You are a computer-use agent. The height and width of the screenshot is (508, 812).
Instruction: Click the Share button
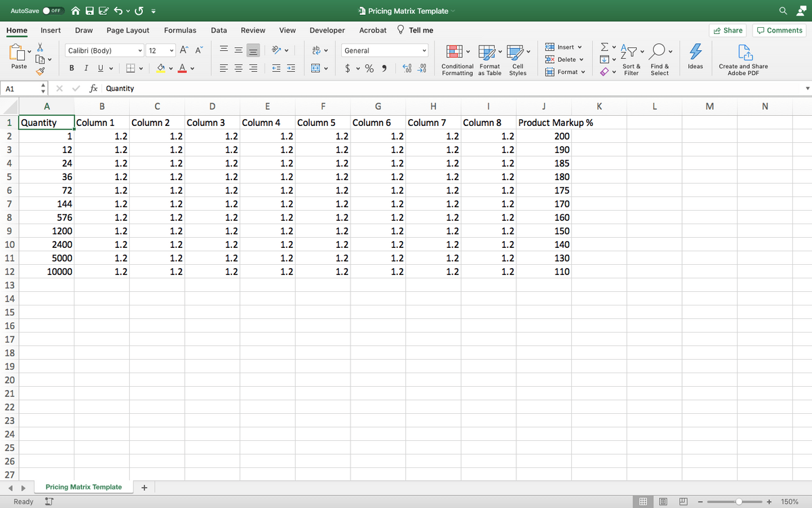point(727,30)
